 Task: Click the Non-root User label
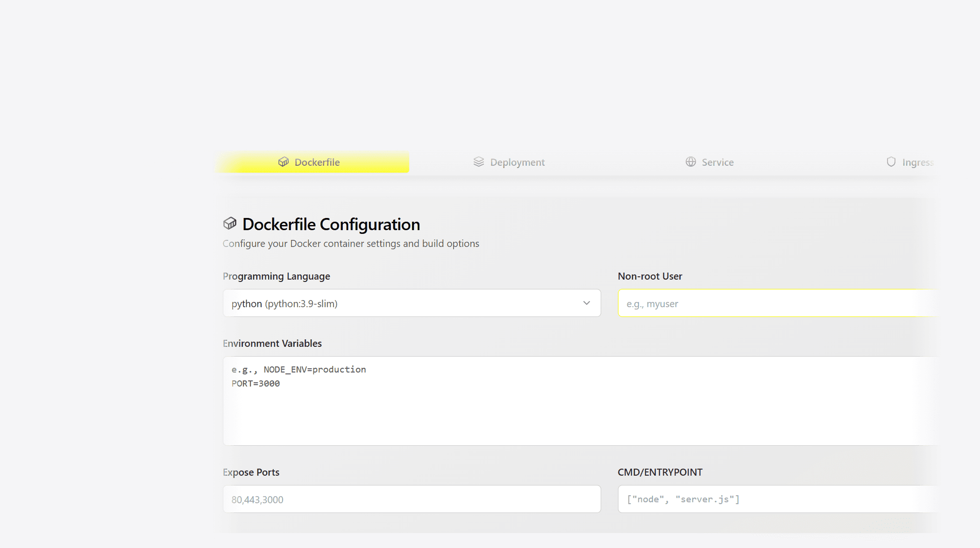click(650, 276)
